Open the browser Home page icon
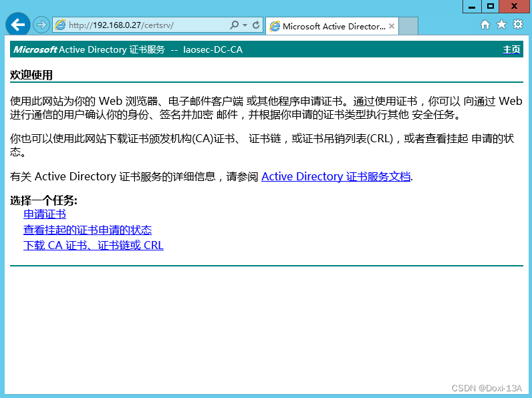532x398 pixels. coord(485,25)
